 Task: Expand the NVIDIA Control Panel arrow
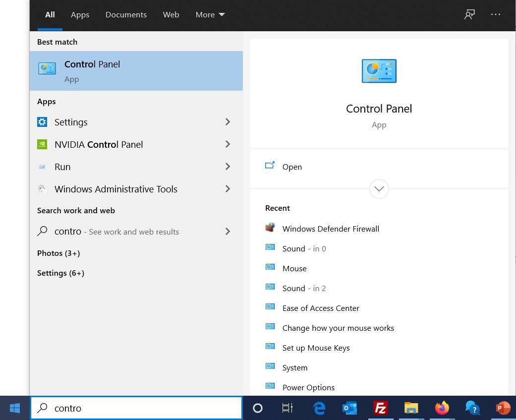pyautogui.click(x=228, y=144)
